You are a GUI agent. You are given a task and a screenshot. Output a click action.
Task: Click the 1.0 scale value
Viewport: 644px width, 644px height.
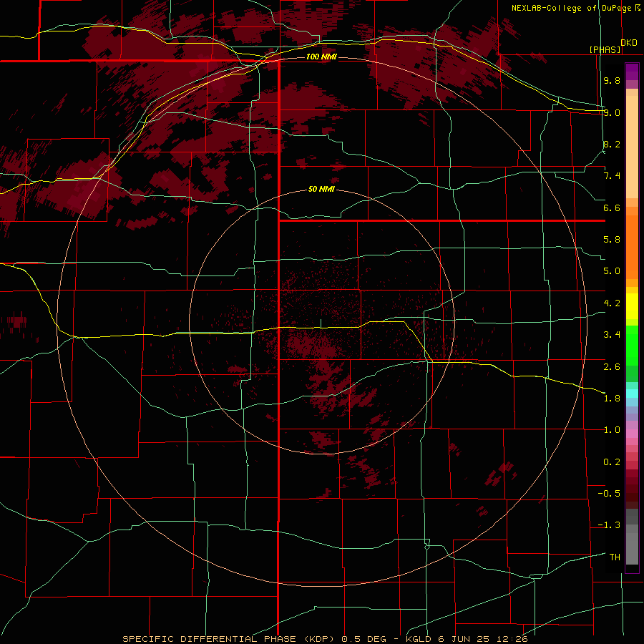point(612,430)
